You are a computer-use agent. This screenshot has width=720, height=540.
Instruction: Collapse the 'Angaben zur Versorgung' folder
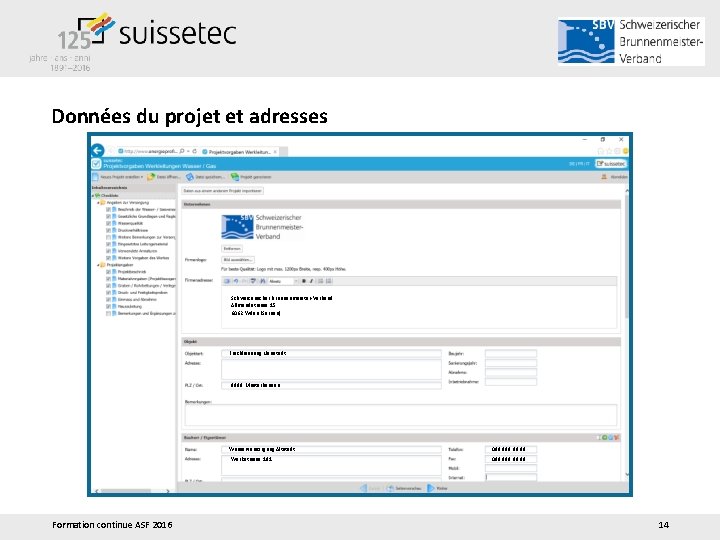(98, 202)
